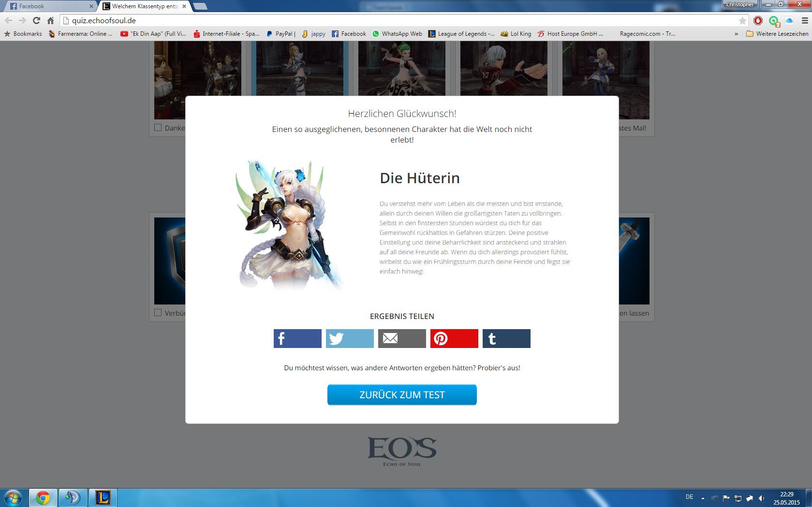
Task: Share the result on Pinterest
Action: (454, 338)
